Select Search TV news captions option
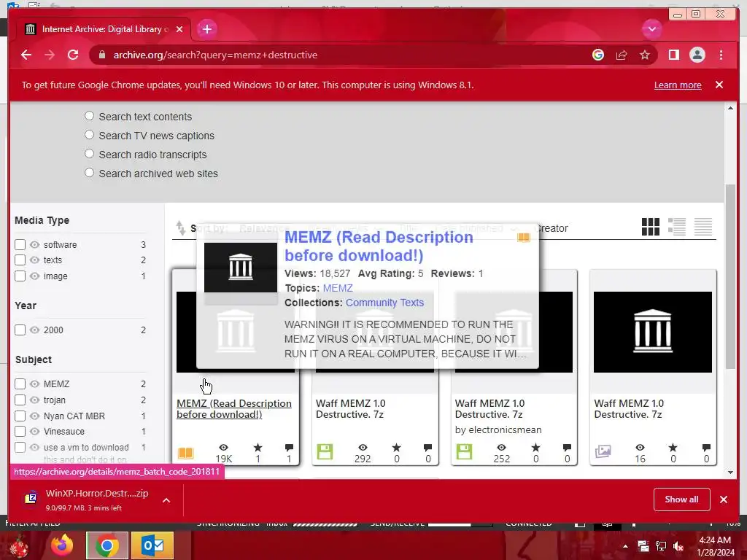 coord(89,135)
